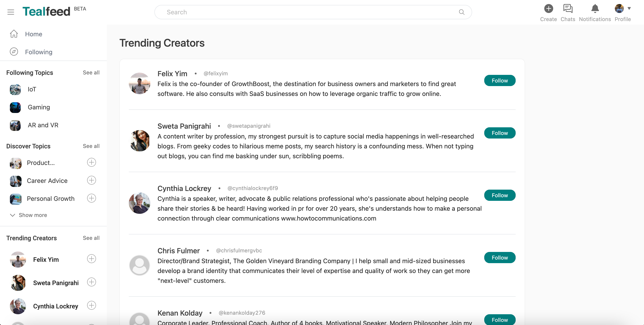
Task: Add Cynthia Lockrey via the plus icon
Action: coord(92,305)
